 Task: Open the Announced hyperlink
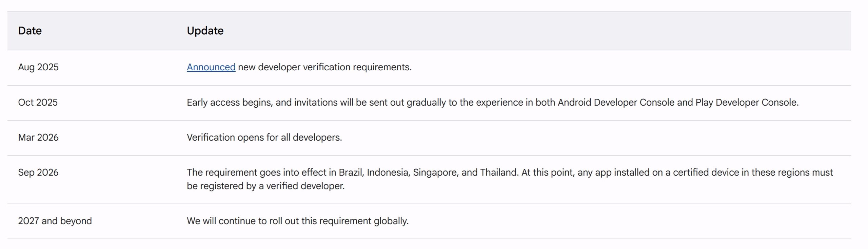(211, 67)
